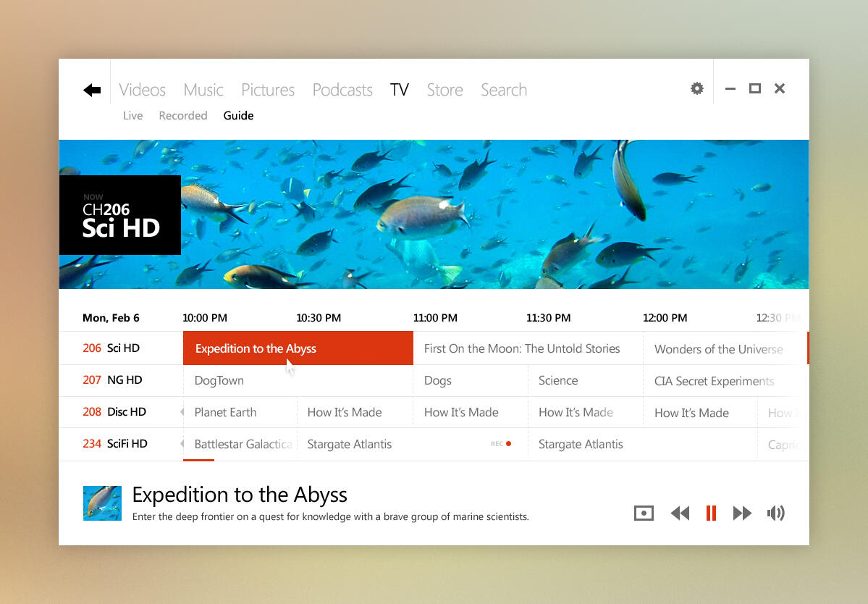Select channel 208 Disc HD
The height and width of the screenshot is (604, 868).
point(114,412)
